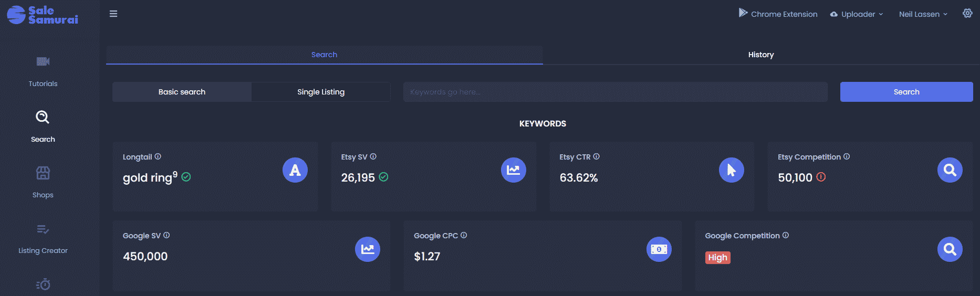Open Tutorials video camera icon
This screenshot has height=296, width=980.
click(x=43, y=61)
